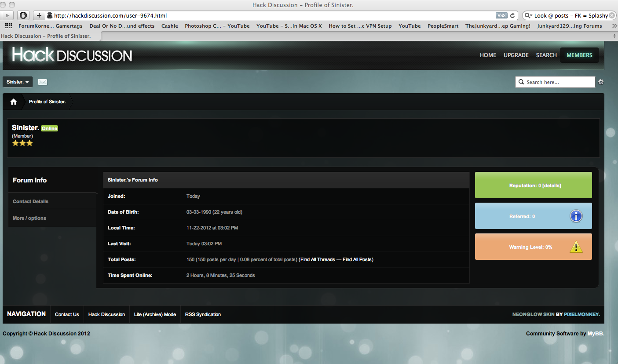
Task: Click the date of birth value 03-03-1990
Action: click(214, 212)
